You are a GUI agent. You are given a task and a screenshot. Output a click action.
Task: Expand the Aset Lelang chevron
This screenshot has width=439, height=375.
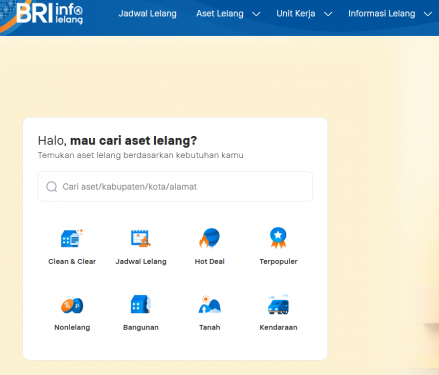(x=256, y=14)
